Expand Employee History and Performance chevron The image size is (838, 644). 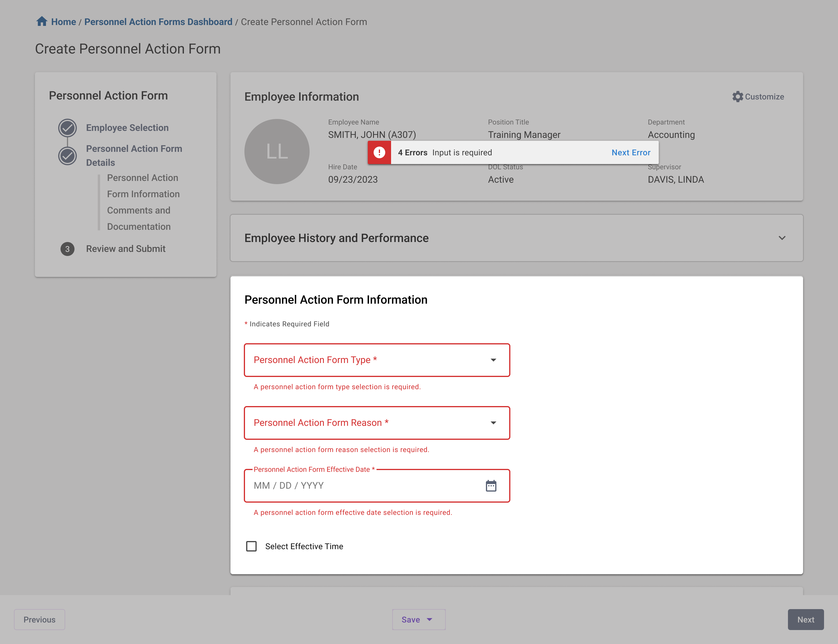[x=782, y=238]
